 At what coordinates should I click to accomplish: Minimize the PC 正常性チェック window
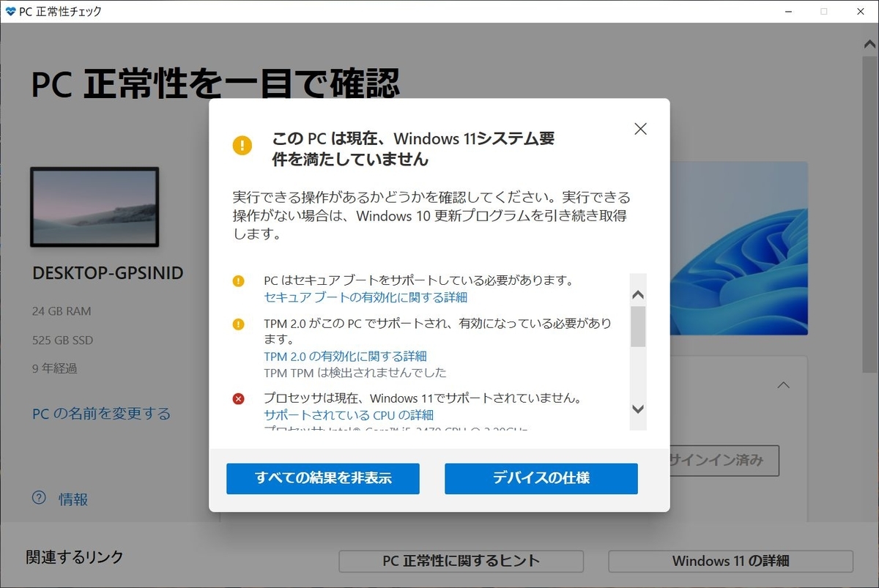[787, 11]
